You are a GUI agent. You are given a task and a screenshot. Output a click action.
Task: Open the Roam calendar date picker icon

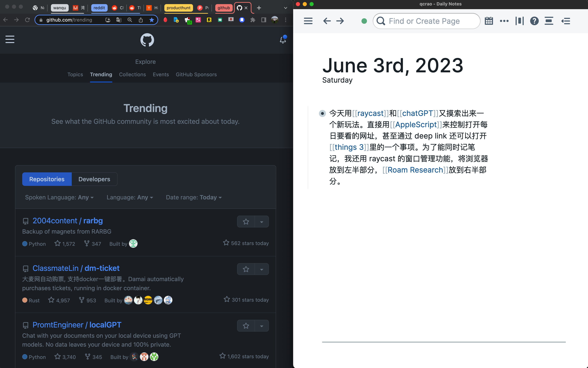point(489,21)
